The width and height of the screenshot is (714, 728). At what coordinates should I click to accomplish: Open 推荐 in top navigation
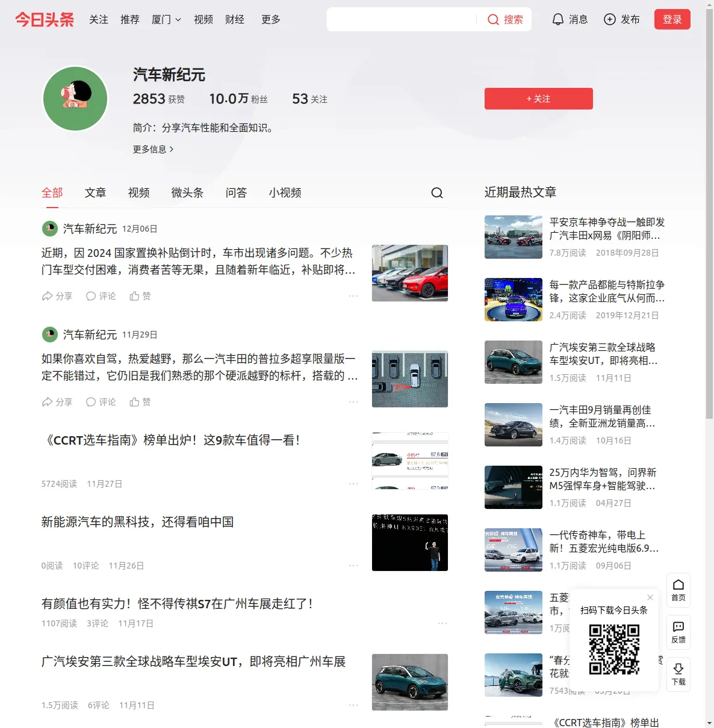130,19
